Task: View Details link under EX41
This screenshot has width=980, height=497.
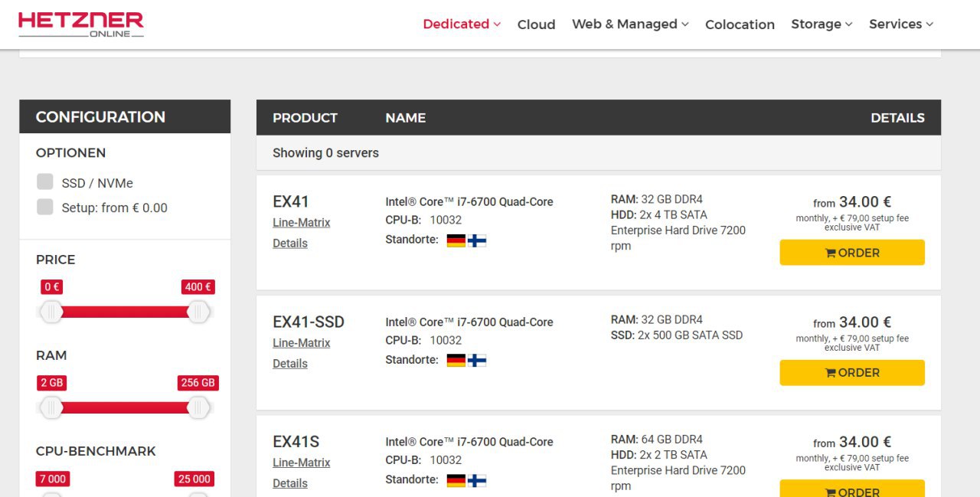Action: pos(290,244)
